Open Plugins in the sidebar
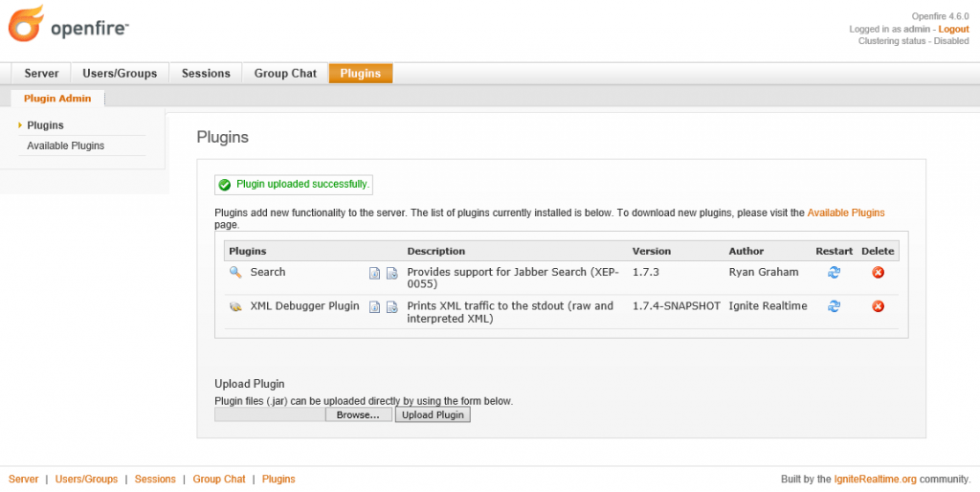Screen dimensions: 980x492 (x=45, y=125)
